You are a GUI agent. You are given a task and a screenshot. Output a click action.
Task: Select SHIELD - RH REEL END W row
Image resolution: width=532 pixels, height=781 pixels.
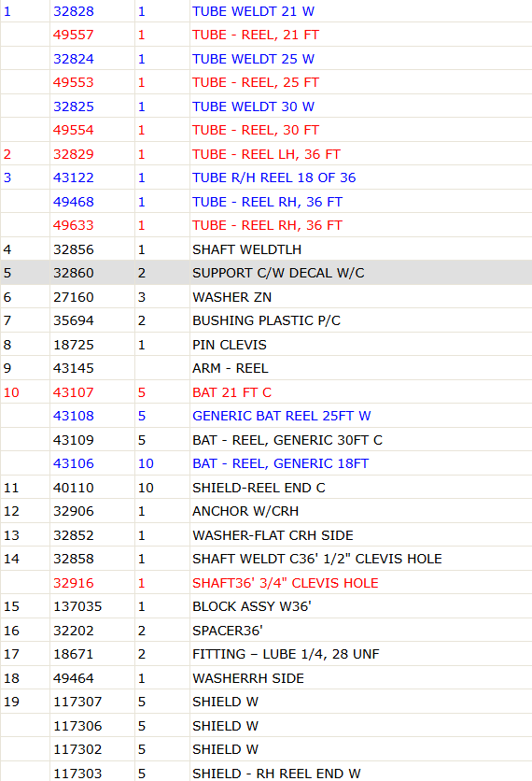266,773
